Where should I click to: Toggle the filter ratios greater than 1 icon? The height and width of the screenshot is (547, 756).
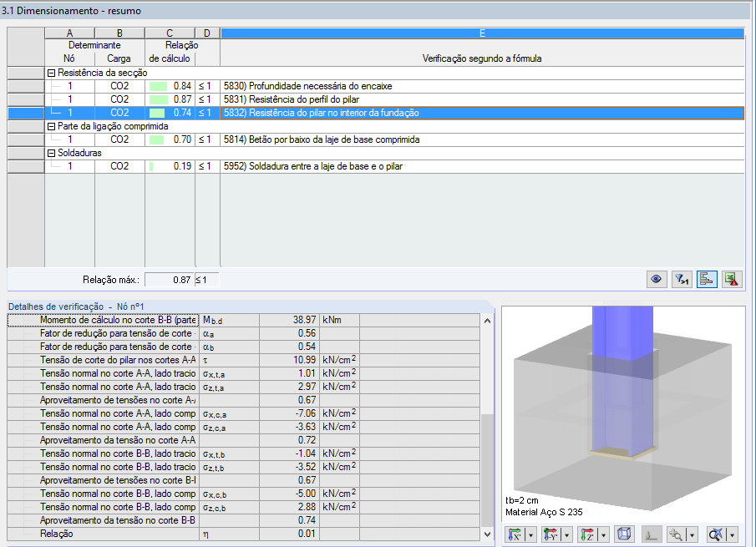pos(682,279)
